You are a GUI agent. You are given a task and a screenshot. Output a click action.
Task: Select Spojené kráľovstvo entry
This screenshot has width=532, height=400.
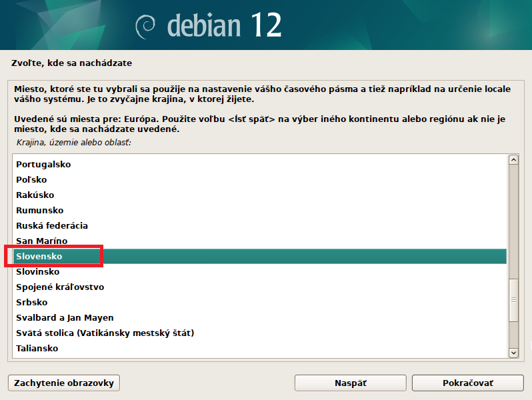click(x=60, y=287)
